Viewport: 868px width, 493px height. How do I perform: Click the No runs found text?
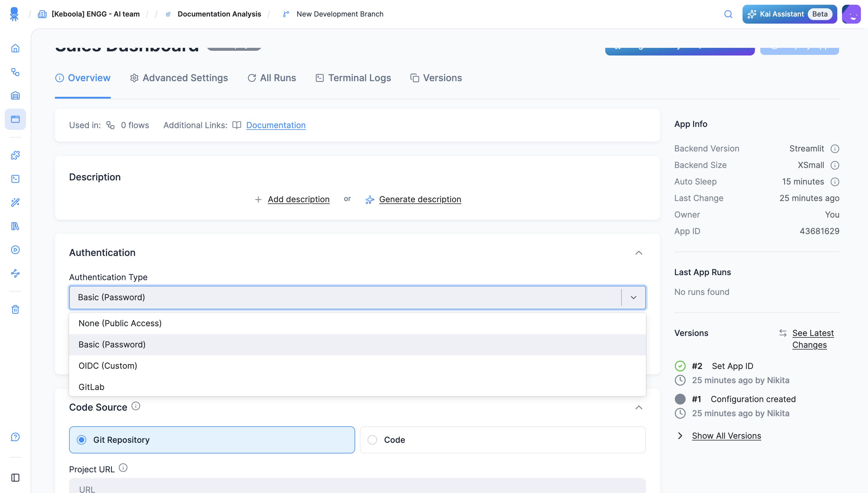[x=701, y=292]
